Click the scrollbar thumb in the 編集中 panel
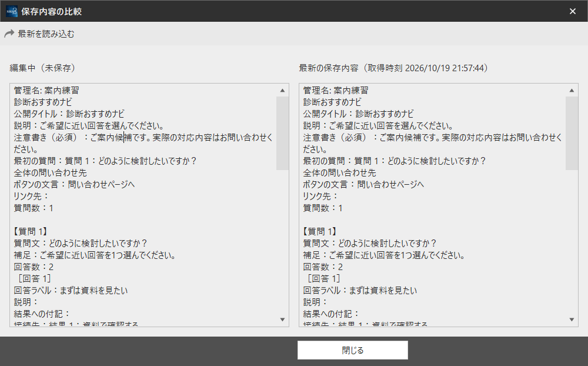Screen dimensions: 588x366 (282, 133)
